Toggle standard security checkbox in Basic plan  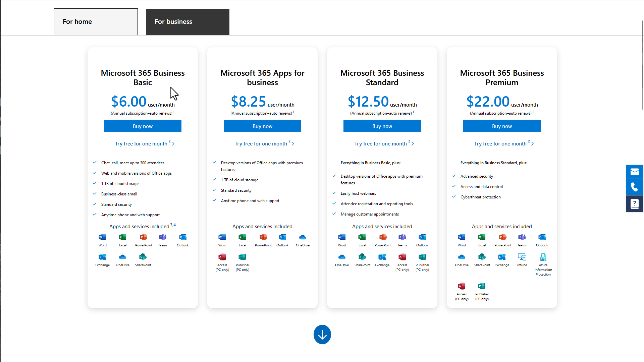pos(94,204)
